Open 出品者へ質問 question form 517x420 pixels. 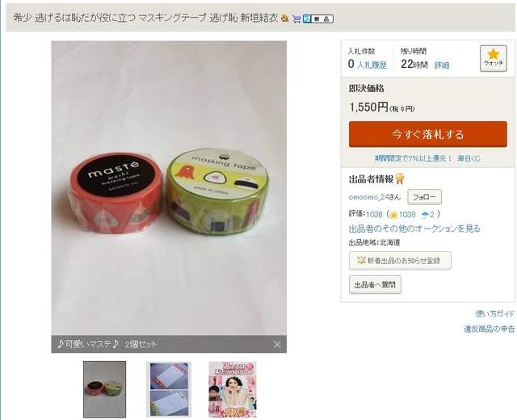[x=375, y=284]
